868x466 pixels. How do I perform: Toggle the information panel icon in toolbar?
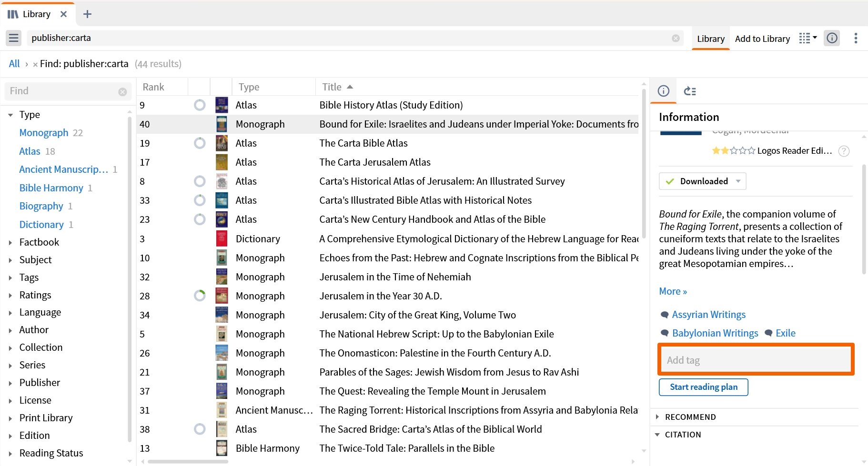[x=832, y=38]
